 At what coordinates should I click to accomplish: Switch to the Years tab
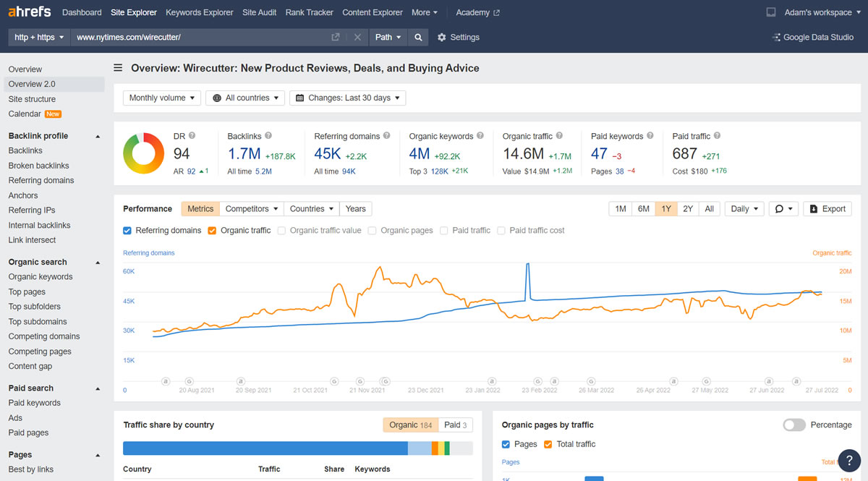(x=355, y=208)
